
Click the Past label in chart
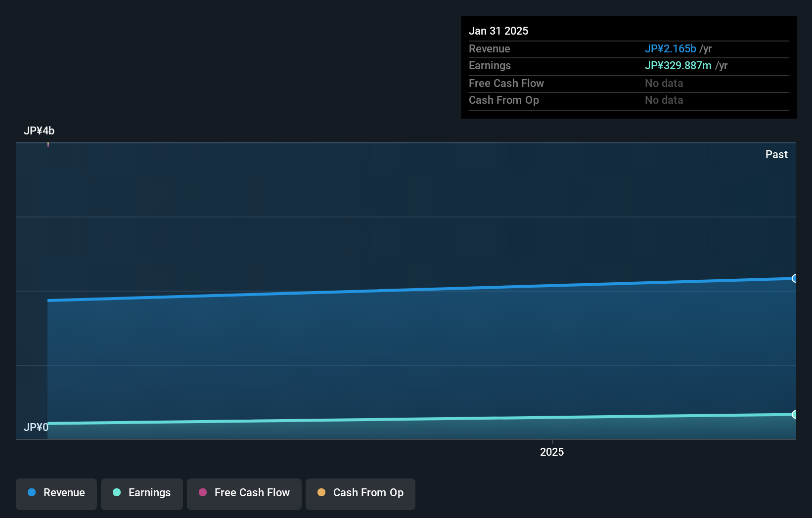(x=776, y=154)
